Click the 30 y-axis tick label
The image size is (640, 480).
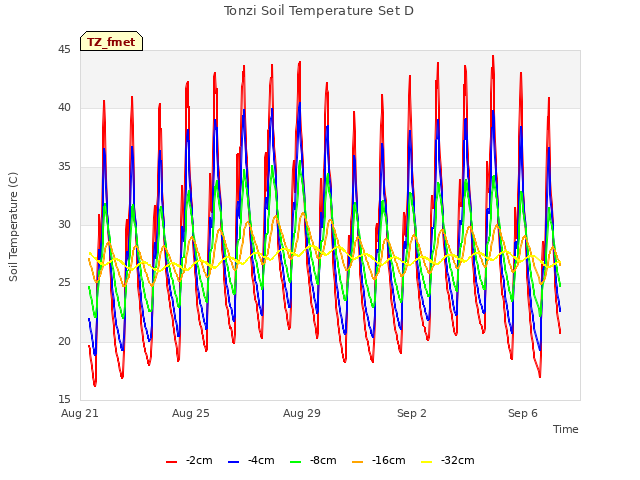tap(64, 224)
